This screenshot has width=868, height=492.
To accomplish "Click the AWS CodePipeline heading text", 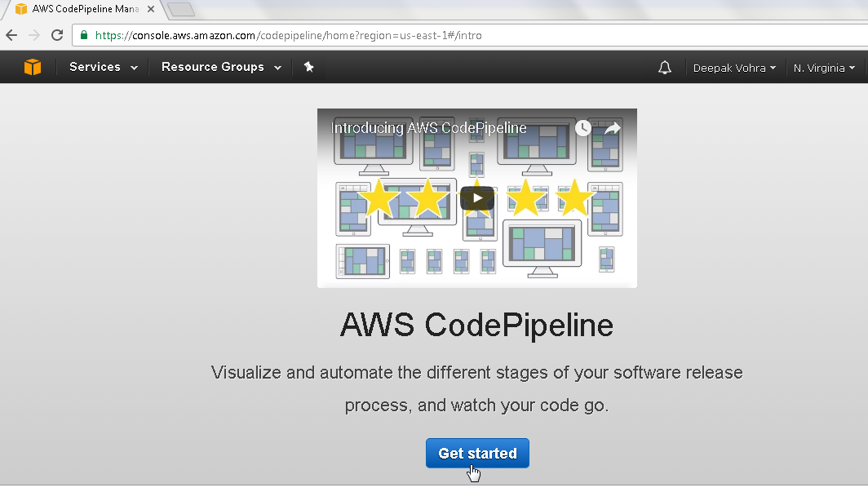I will tap(476, 325).
